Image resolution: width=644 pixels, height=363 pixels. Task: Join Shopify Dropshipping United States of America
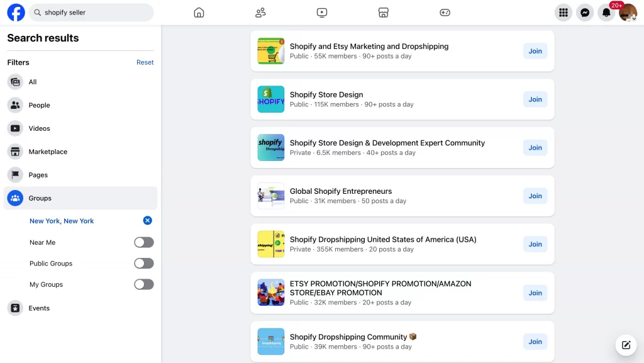pyautogui.click(x=535, y=244)
